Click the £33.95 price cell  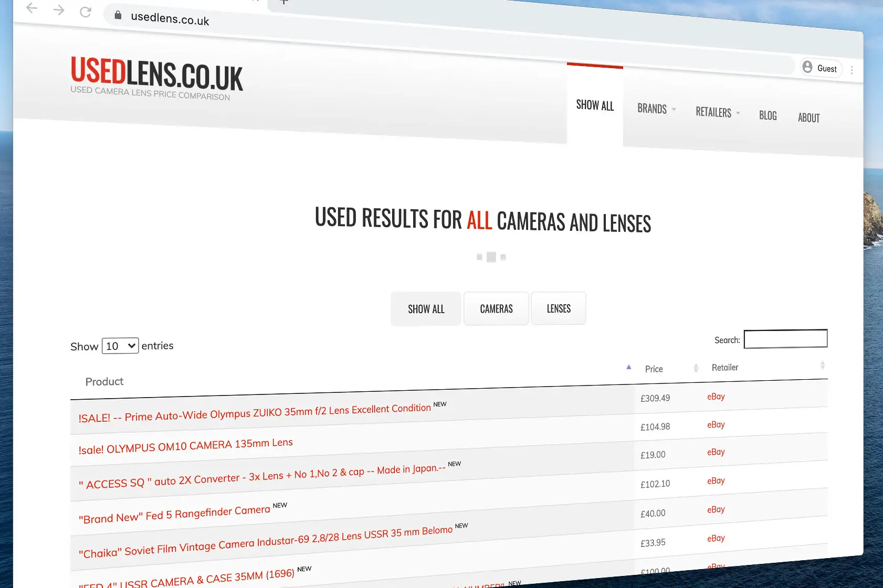(653, 543)
